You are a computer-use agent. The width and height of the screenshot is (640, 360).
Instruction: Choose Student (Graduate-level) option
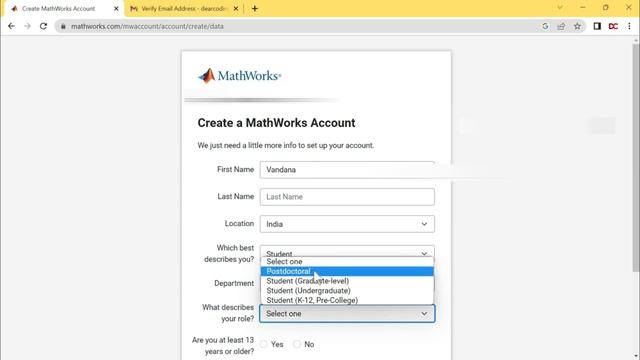click(347, 281)
